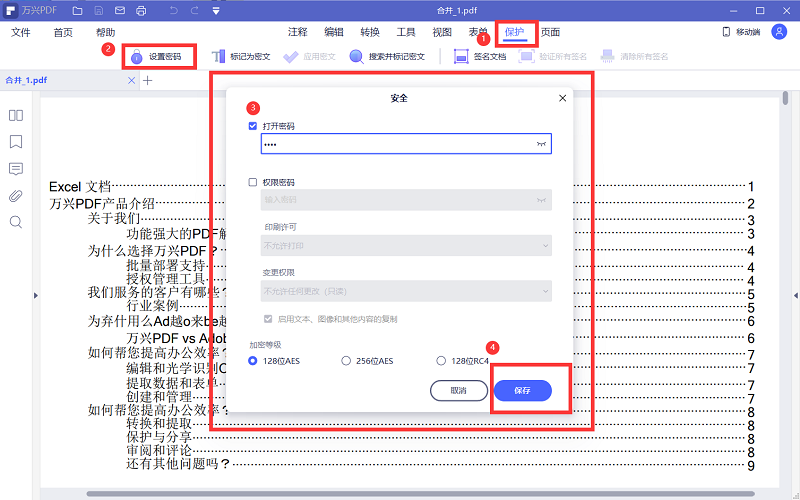Click the 万兴PDF app logo

10,11
